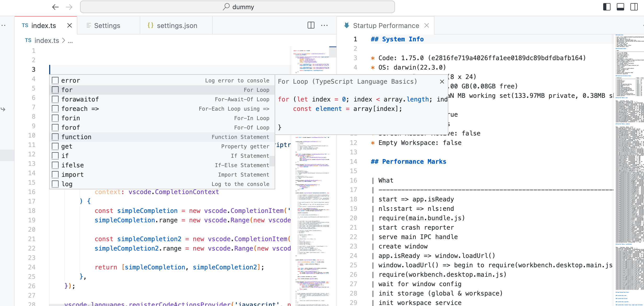The image size is (644, 306).
Task: Open the index.ts breadcrumb chevron
Action: pyautogui.click(x=63, y=41)
